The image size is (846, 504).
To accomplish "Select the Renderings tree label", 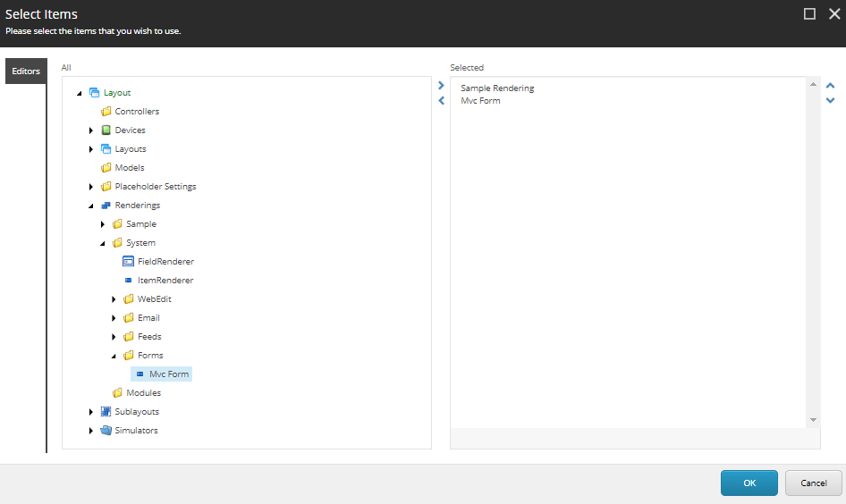I will pos(138,206).
